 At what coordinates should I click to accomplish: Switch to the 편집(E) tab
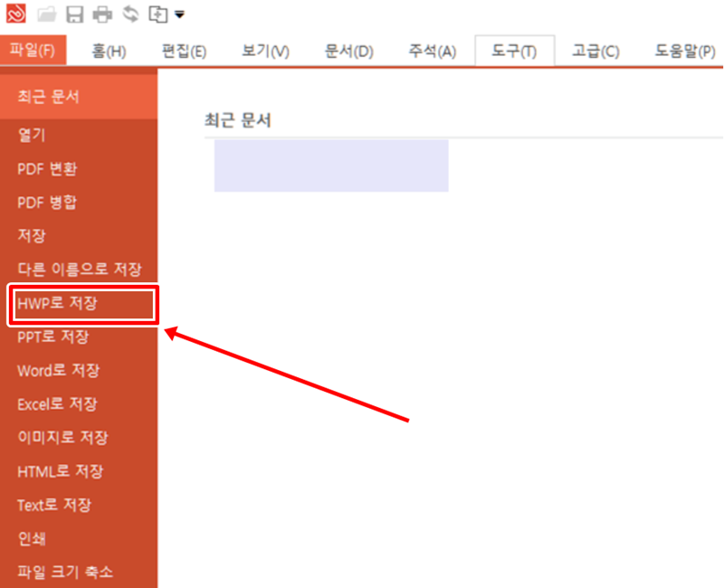[x=184, y=51]
